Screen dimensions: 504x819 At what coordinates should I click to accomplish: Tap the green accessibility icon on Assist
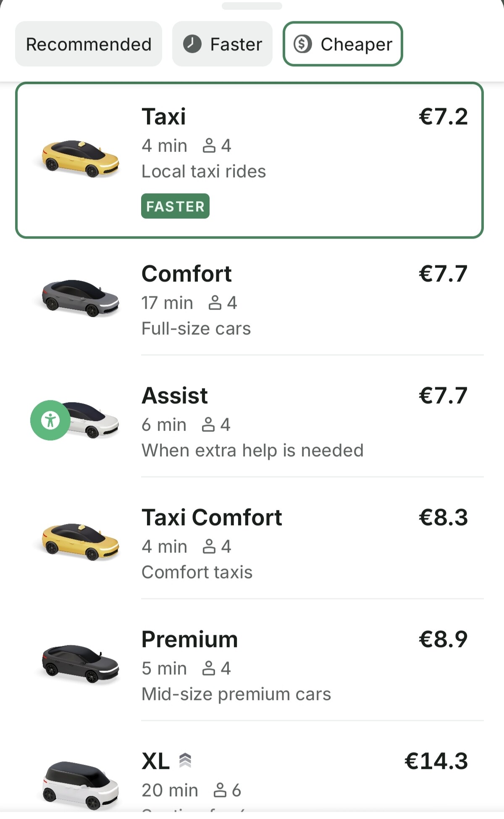coord(50,420)
